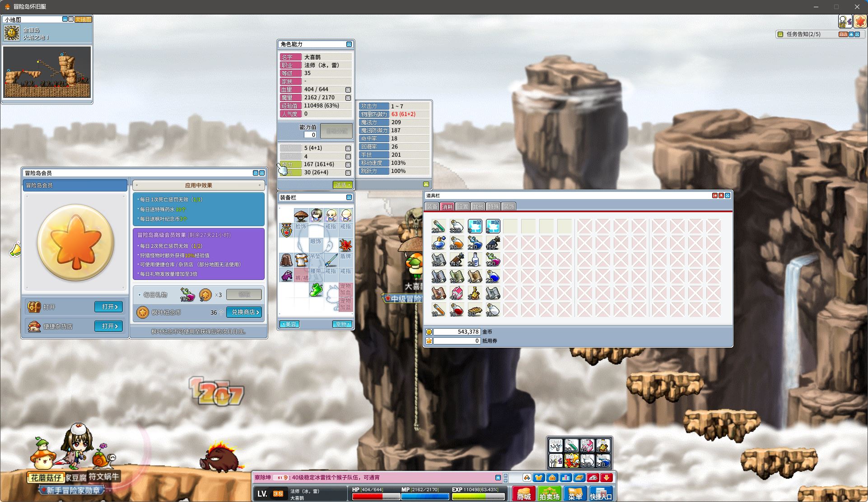868x502 pixels.
Task: Select round blue potion with count 23
Action: 492,276
